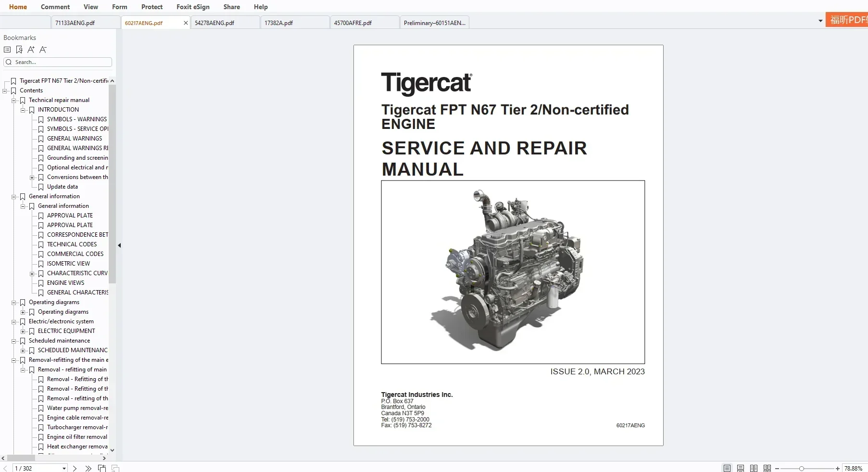Select the expand/collapse all bookmarks icon
The image size is (868, 472).
[7, 50]
